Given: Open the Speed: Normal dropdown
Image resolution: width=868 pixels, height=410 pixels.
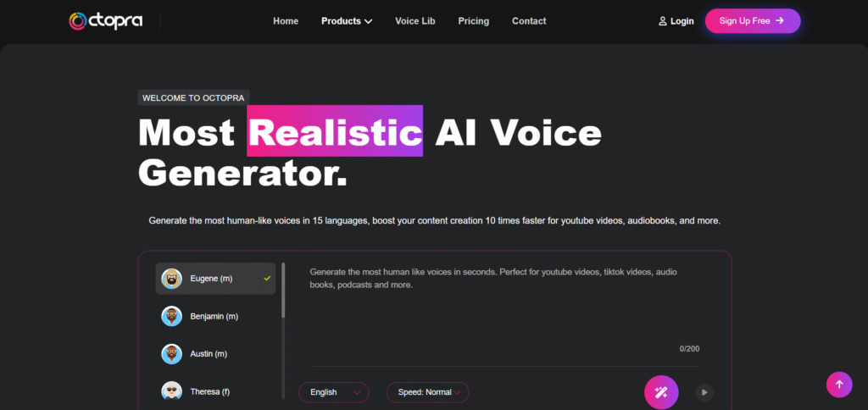Looking at the screenshot, I should pos(427,392).
